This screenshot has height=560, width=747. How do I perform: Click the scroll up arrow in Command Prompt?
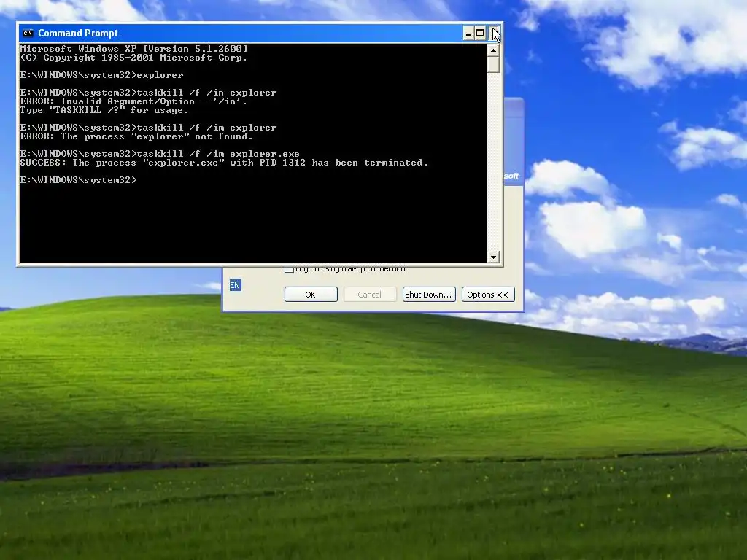click(x=494, y=50)
